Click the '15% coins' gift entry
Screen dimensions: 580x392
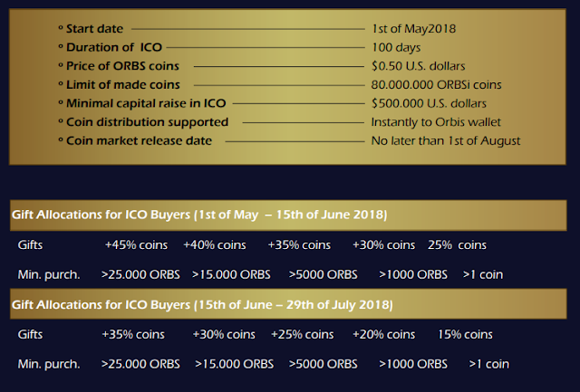[x=465, y=334]
